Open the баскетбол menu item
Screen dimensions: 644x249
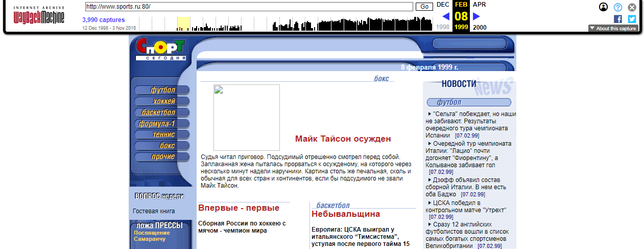coord(162,112)
